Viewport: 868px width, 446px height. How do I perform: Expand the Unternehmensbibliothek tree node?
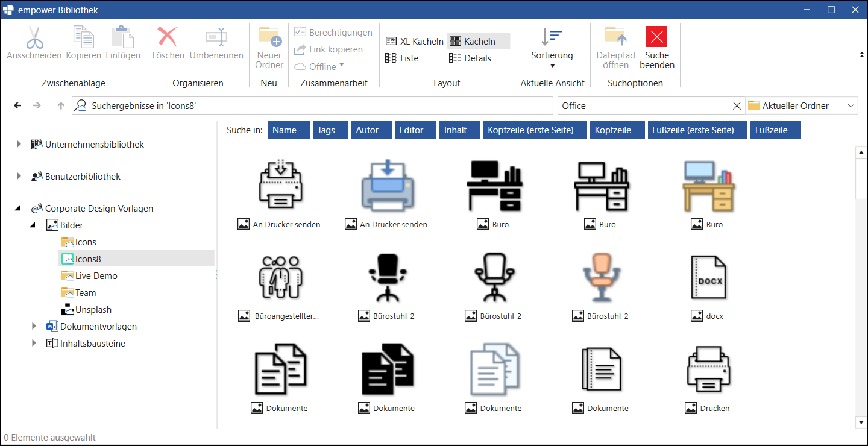pyautogui.click(x=19, y=144)
